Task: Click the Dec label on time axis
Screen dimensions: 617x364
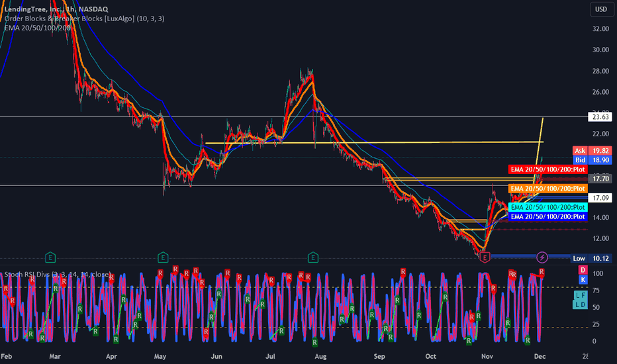Action: point(540,356)
